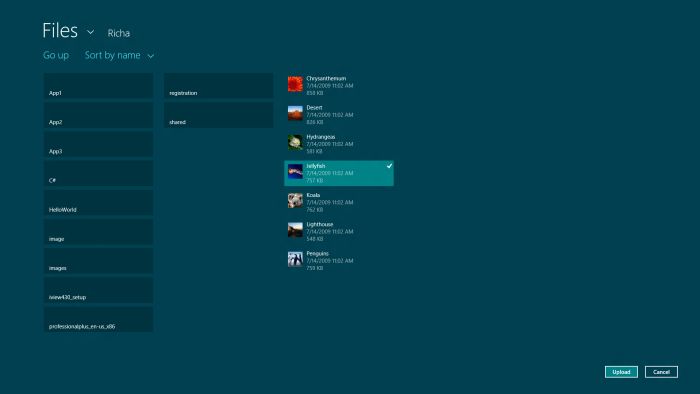
Task: Open the Files location dropdown chevron
Action: pos(90,32)
